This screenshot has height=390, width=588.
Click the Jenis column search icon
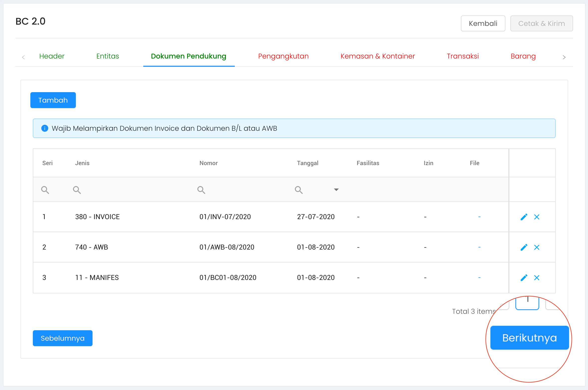[77, 190]
